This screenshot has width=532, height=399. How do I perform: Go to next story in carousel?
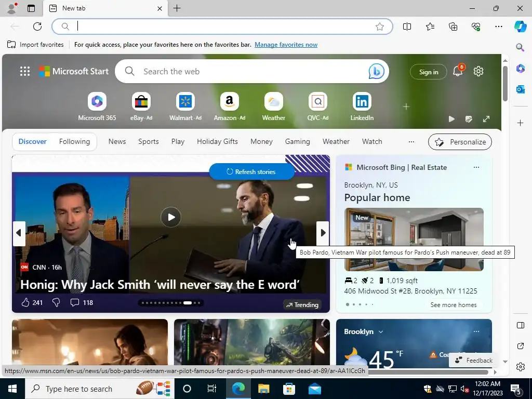[323, 233]
